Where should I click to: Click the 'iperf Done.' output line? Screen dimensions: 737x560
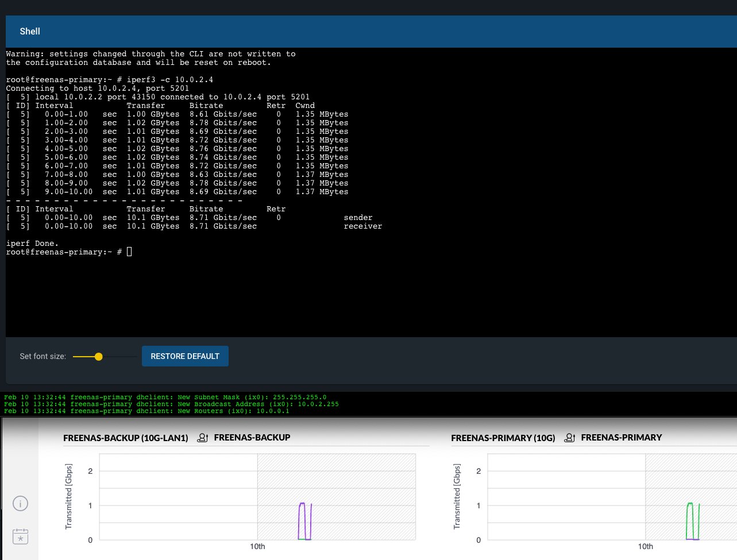coord(32,244)
